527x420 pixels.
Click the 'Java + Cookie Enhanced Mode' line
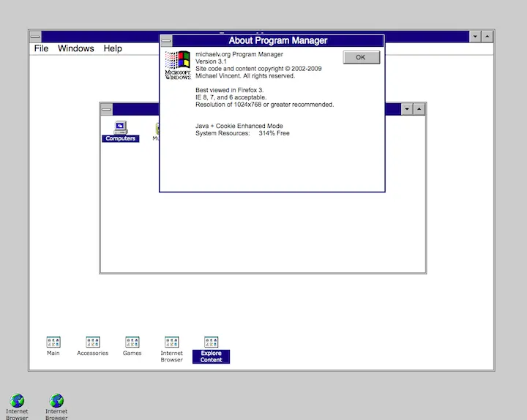pyautogui.click(x=239, y=126)
